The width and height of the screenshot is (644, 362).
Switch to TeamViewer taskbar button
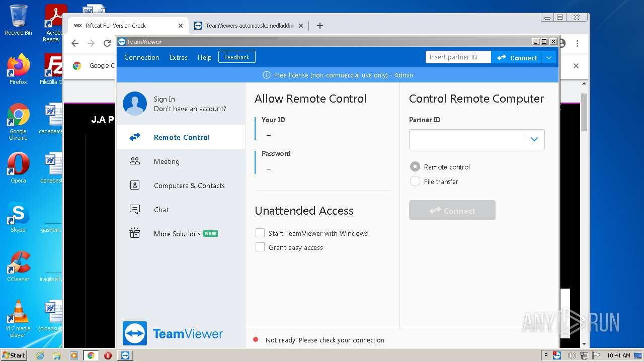click(125, 355)
